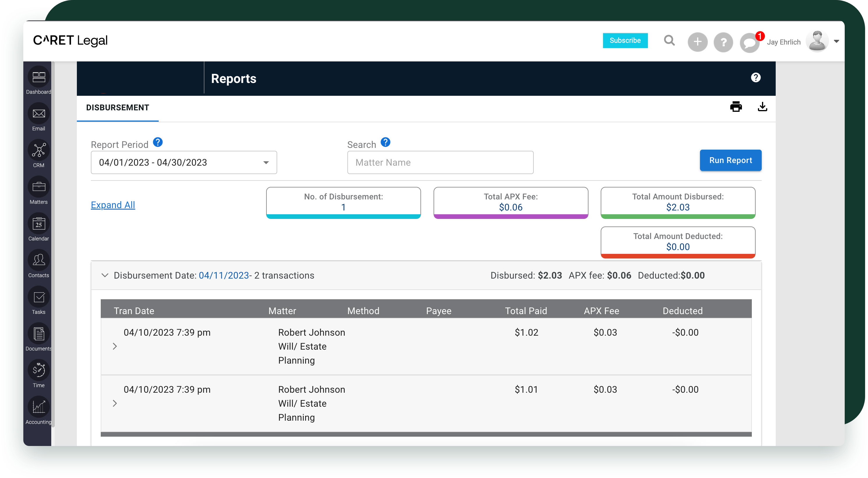Click the Total Amount Disbursed summary card

(x=678, y=203)
